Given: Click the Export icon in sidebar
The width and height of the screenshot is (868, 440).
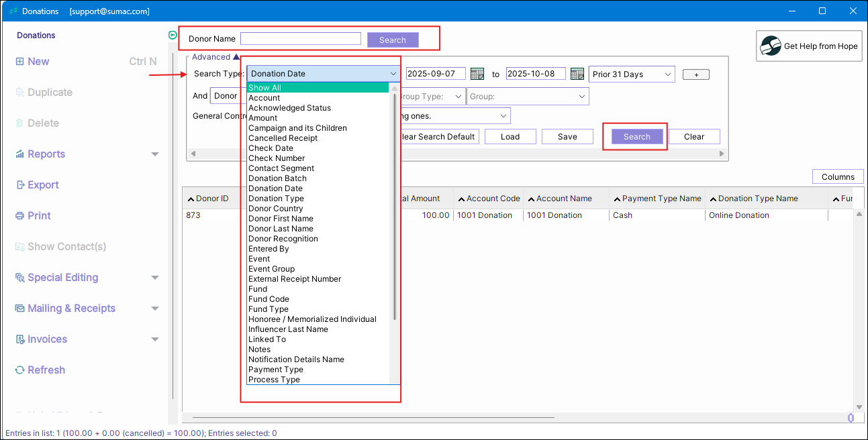Looking at the screenshot, I should click(x=19, y=185).
